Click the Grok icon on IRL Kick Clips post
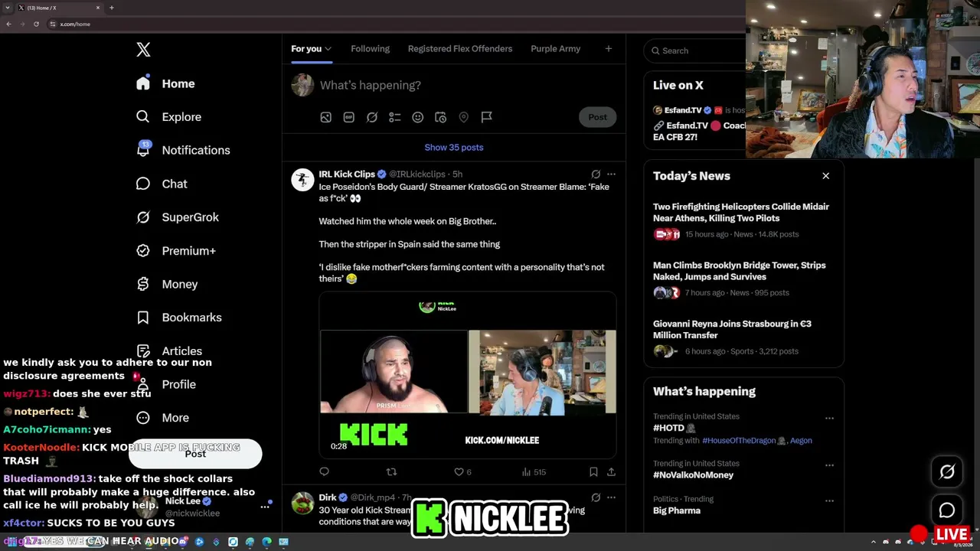The width and height of the screenshot is (980, 551). [596, 174]
